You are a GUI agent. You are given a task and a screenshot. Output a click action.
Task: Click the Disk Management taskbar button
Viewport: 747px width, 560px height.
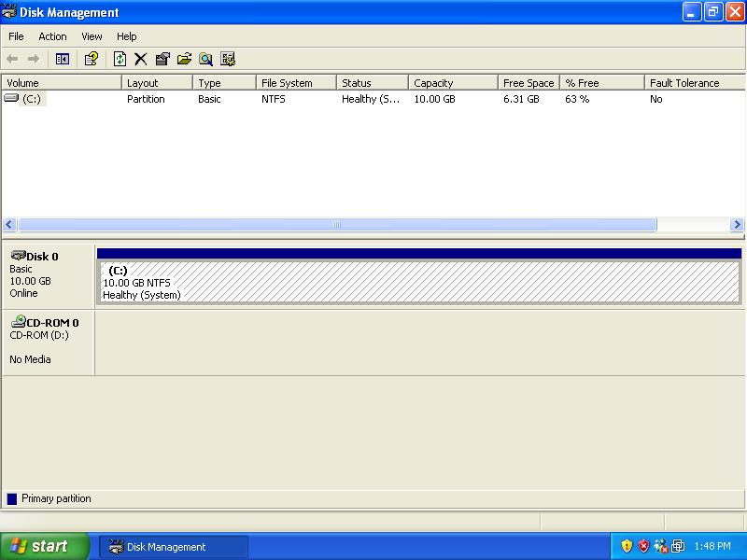click(x=174, y=547)
